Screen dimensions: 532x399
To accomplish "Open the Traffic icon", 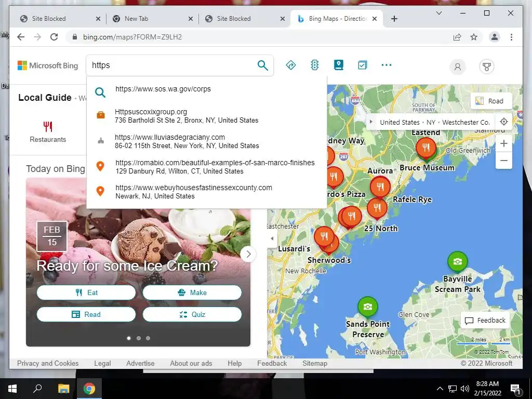I will (315, 65).
